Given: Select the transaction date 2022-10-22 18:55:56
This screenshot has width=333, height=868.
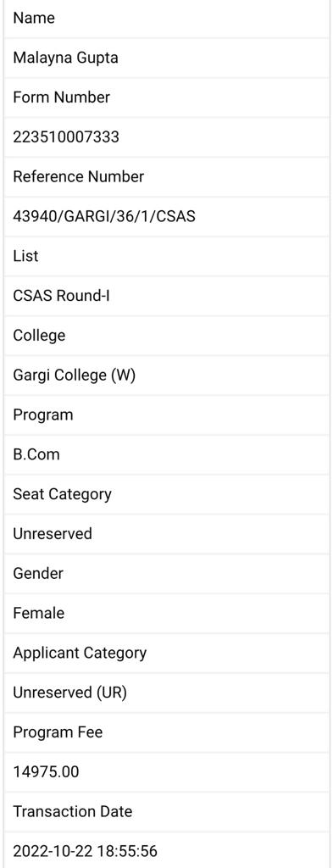Looking at the screenshot, I should [86, 851].
